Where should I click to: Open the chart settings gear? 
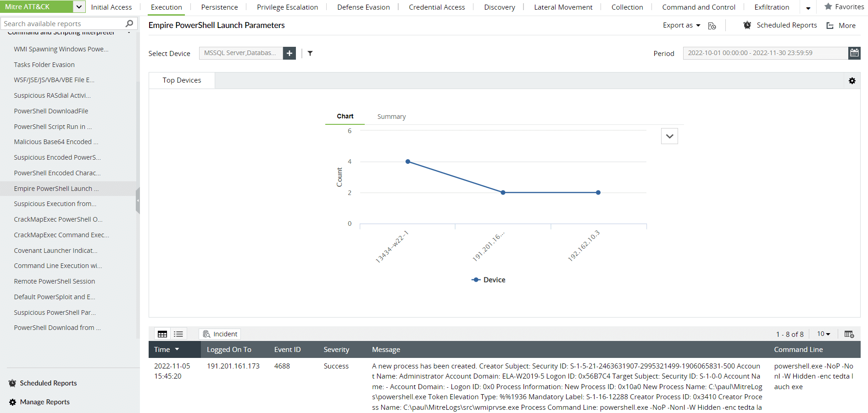pos(852,81)
